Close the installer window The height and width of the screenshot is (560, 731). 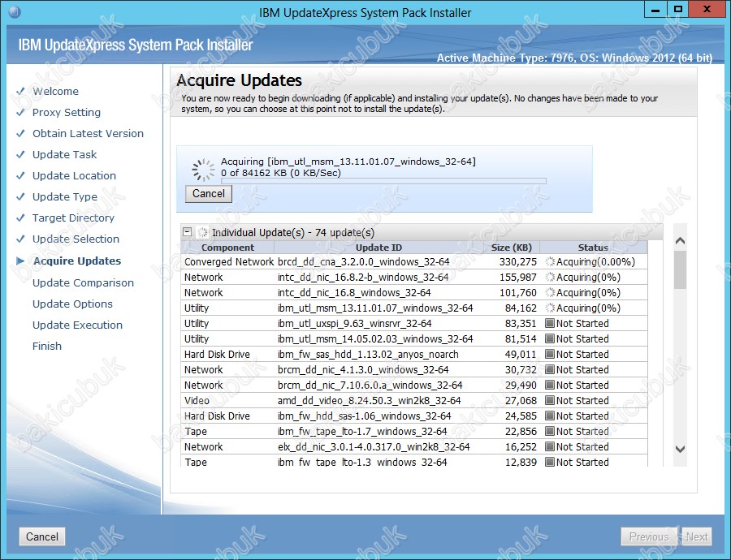point(707,9)
